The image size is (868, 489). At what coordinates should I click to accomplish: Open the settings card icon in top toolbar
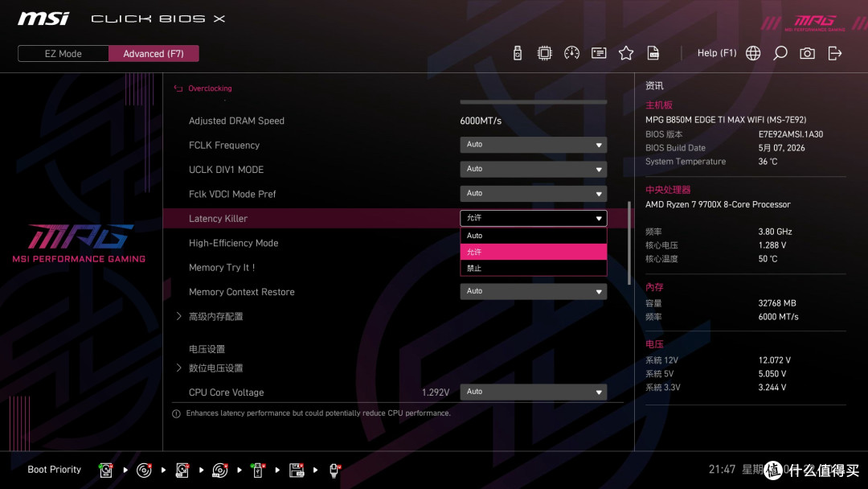[x=599, y=53]
